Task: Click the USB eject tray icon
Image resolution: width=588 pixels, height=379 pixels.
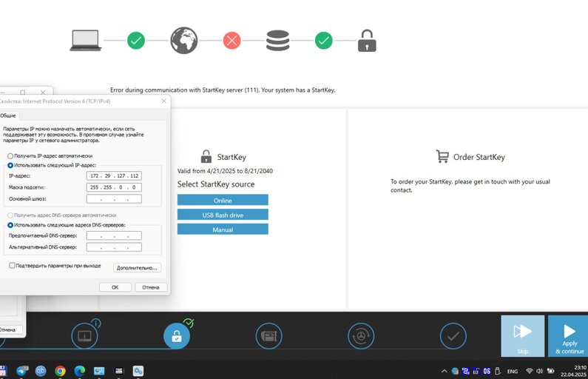Action: point(498,371)
